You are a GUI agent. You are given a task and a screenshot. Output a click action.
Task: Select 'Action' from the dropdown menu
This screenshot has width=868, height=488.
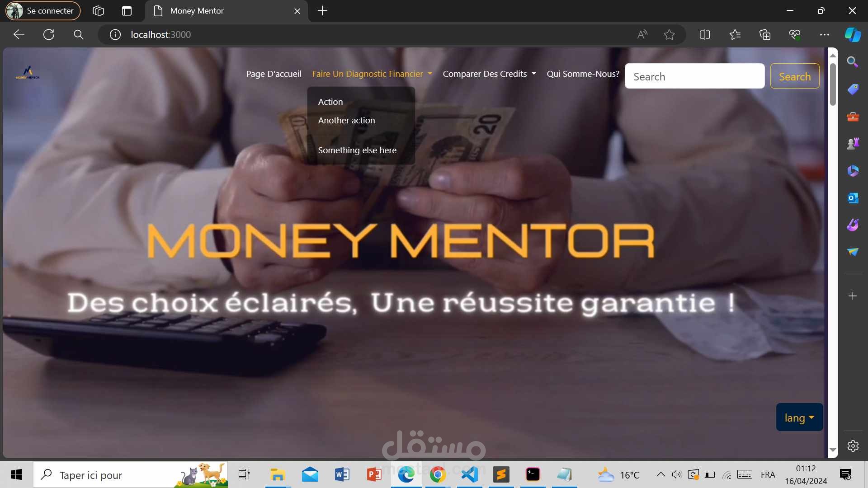coord(330,101)
